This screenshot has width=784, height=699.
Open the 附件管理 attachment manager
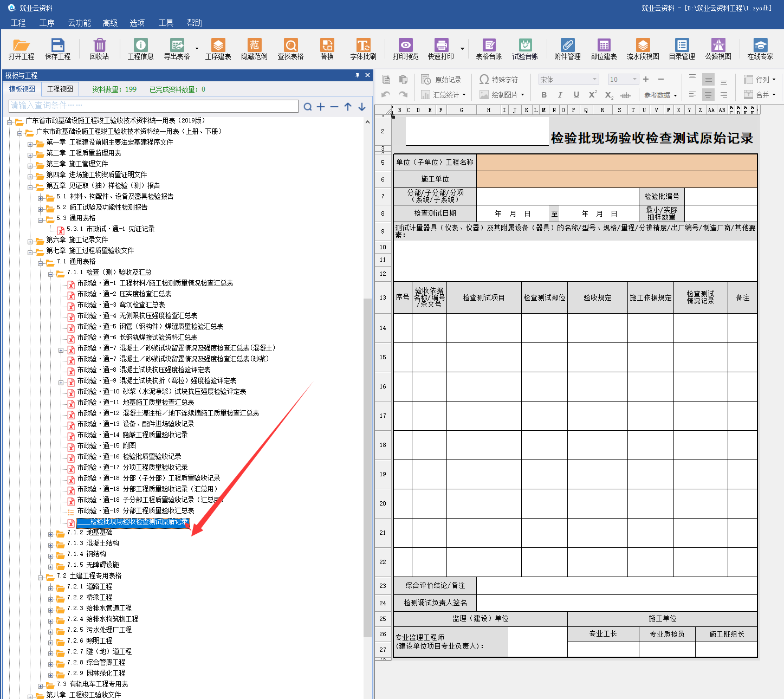click(567, 49)
